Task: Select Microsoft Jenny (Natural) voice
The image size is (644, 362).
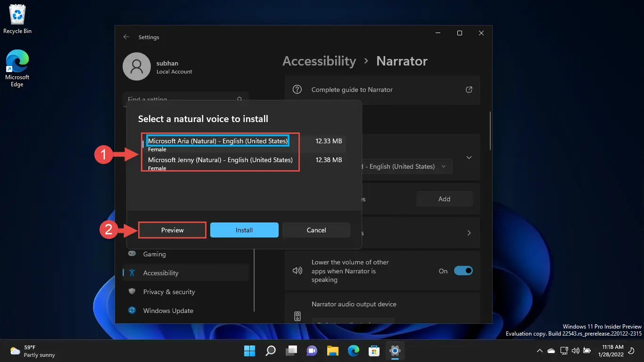Action: (x=244, y=163)
